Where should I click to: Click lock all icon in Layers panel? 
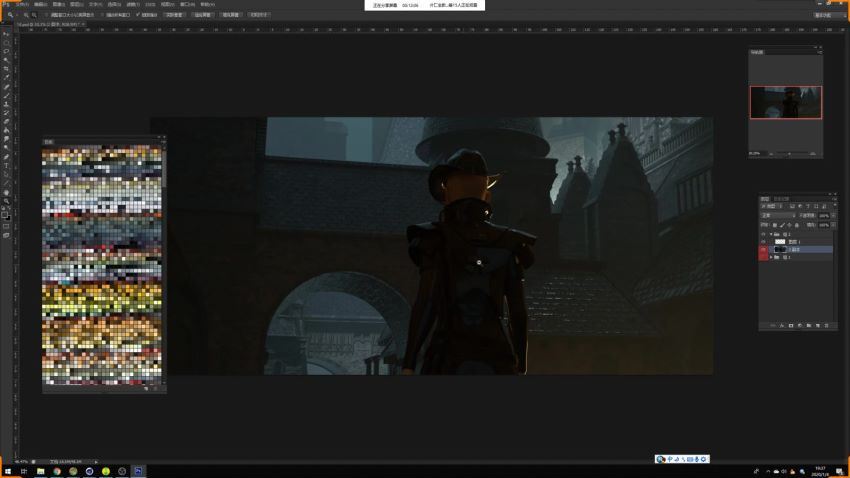(796, 225)
